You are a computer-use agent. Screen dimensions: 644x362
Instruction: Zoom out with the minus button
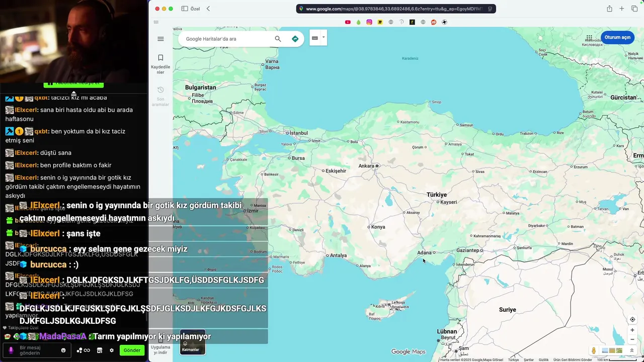(632, 339)
